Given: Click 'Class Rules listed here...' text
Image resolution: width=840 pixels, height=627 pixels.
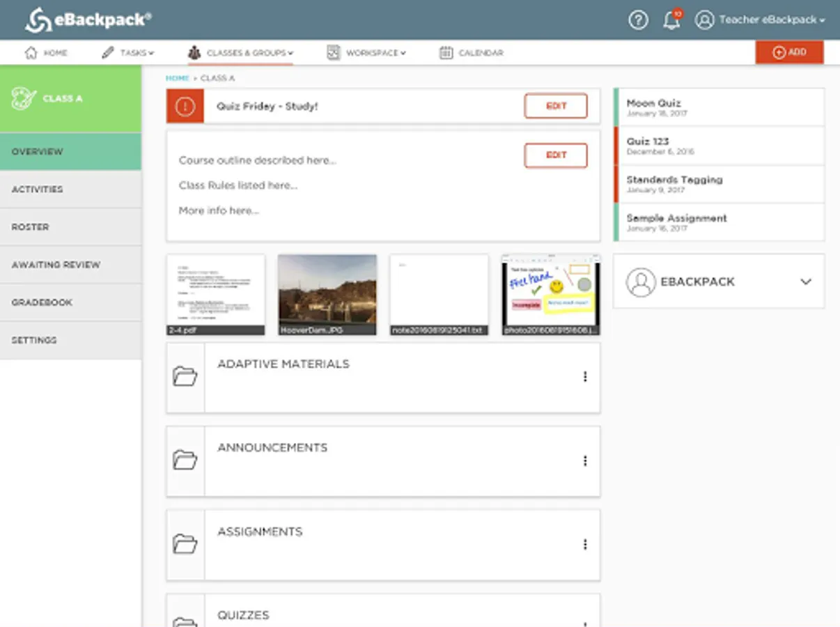Looking at the screenshot, I should 238,185.
